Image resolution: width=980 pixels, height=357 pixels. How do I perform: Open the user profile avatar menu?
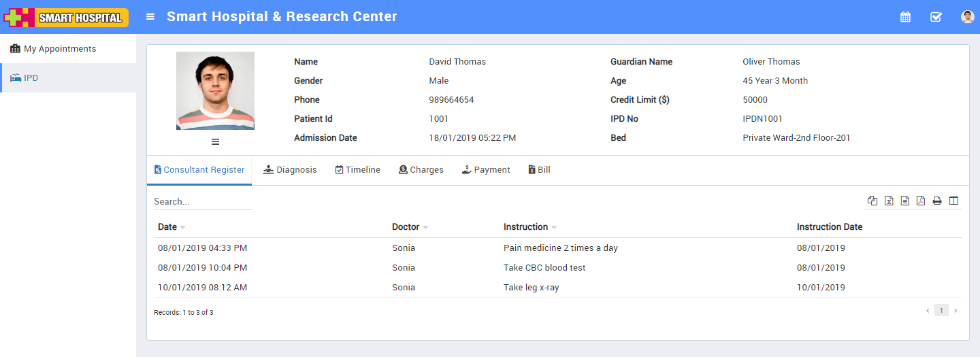[x=967, y=17]
